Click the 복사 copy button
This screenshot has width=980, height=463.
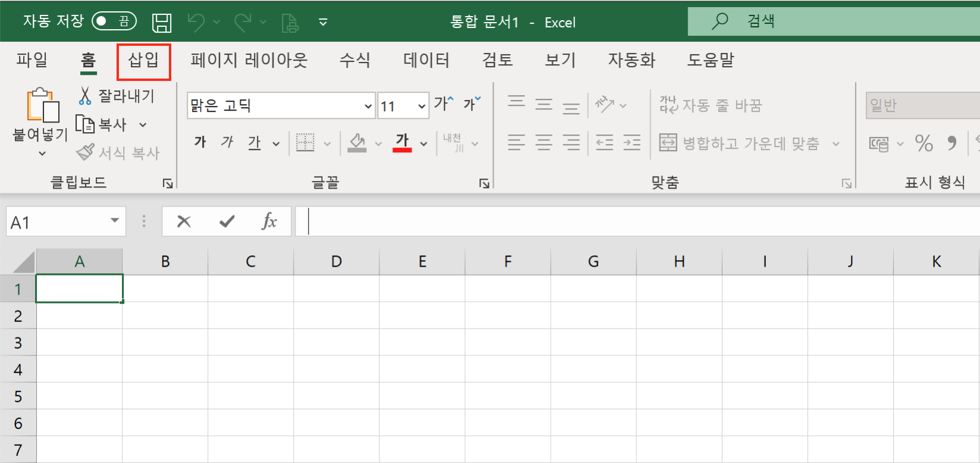102,124
